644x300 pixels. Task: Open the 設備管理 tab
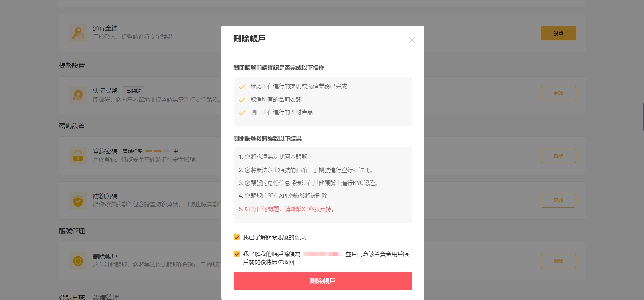coord(106,297)
